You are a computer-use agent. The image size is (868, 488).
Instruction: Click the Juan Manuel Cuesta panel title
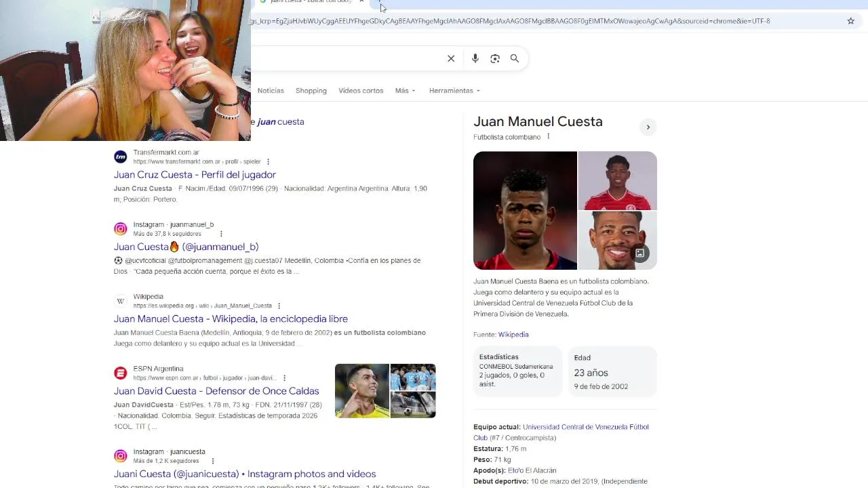(538, 122)
